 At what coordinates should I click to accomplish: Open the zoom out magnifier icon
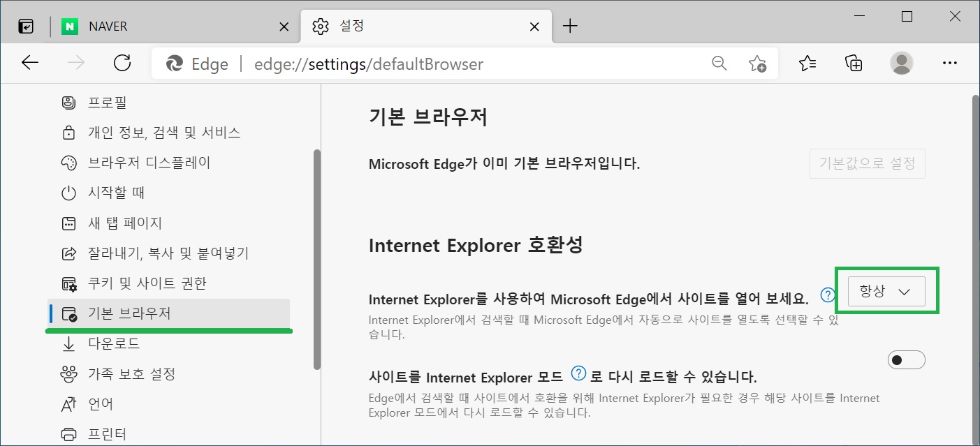(719, 64)
